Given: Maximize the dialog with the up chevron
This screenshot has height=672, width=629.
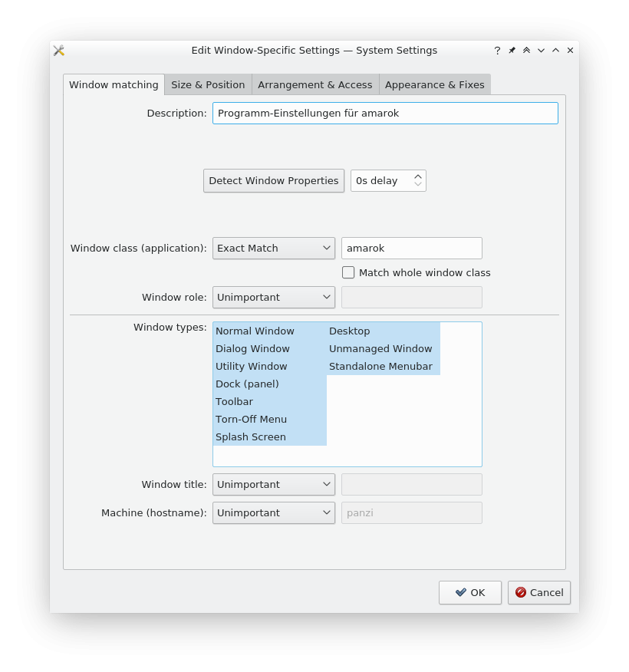Looking at the screenshot, I should coord(555,51).
